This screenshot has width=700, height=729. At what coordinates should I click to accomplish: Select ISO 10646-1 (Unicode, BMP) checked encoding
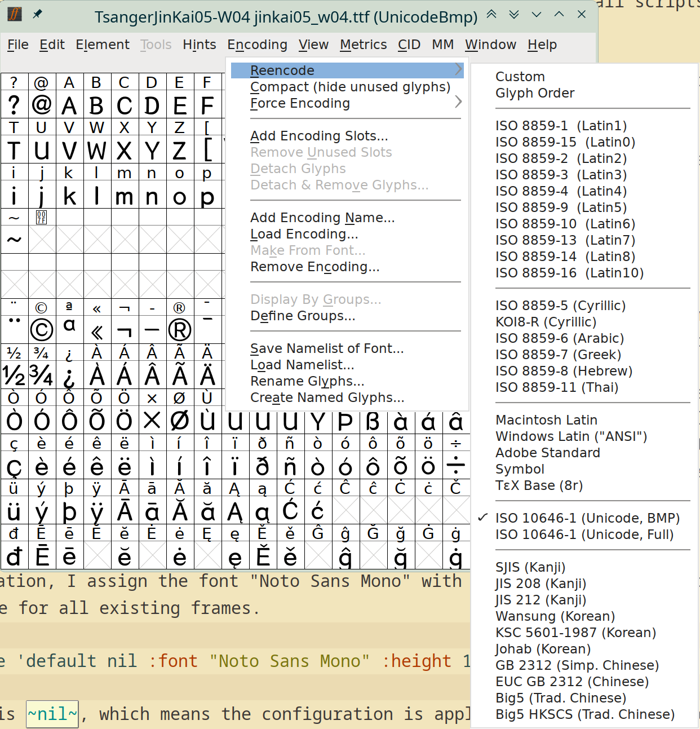587,518
